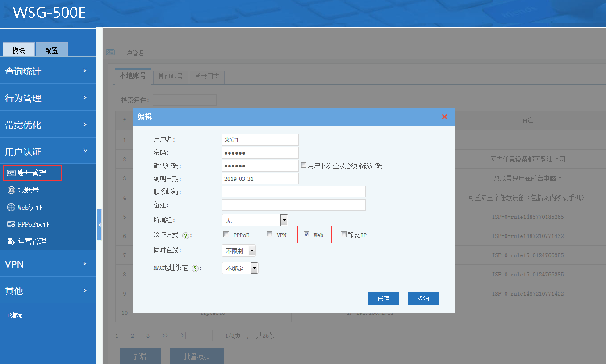Open 运营管理 via its user icon
Screen dimensions: 606x364
(11, 241)
